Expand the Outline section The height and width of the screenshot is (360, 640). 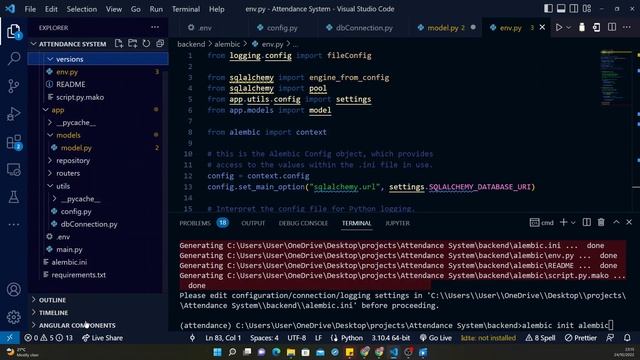98,300
